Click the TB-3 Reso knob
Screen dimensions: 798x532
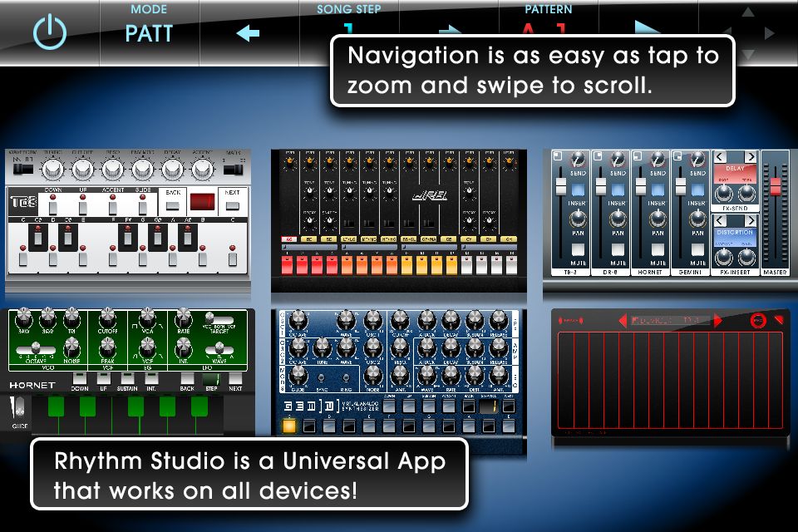[112, 169]
